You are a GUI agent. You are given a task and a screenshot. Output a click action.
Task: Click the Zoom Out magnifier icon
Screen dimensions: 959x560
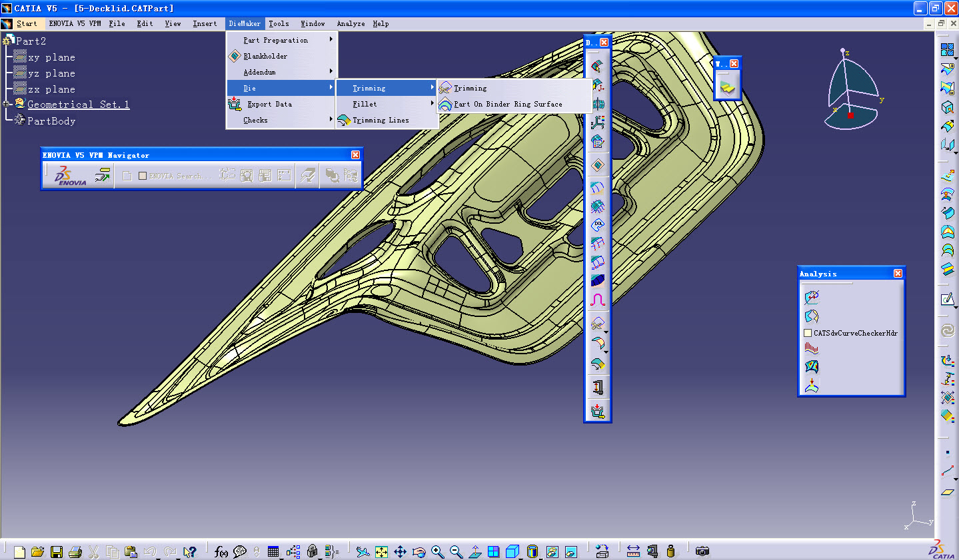(456, 551)
